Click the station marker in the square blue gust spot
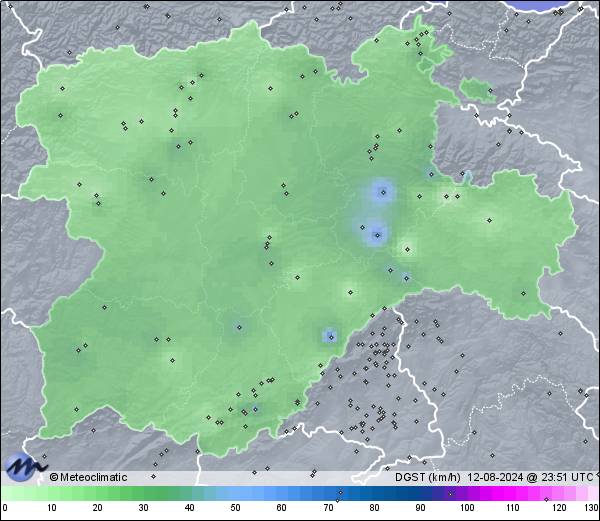Viewport: 600px width, 521px height. 331,337
